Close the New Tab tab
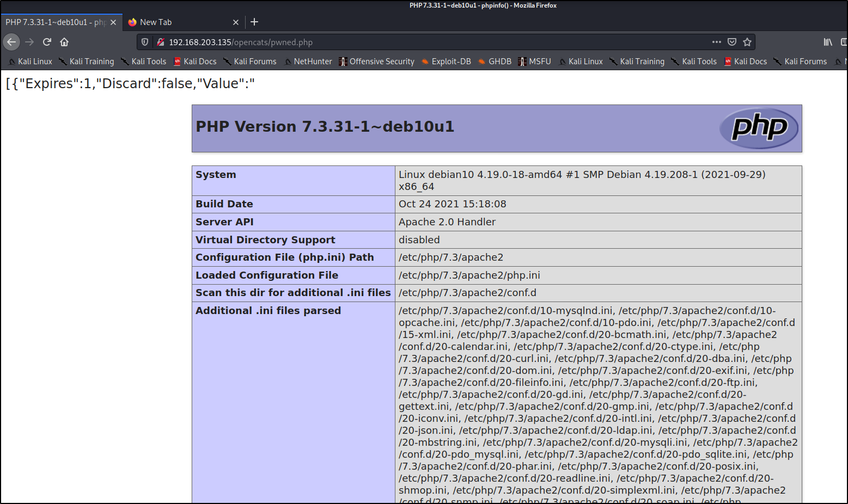 (x=236, y=22)
